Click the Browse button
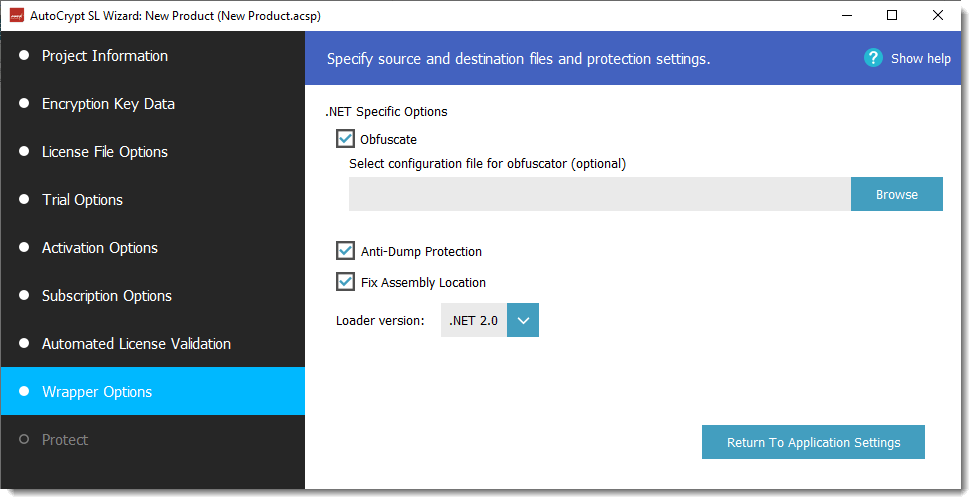Image resolution: width=976 pixels, height=504 pixels. tap(896, 194)
